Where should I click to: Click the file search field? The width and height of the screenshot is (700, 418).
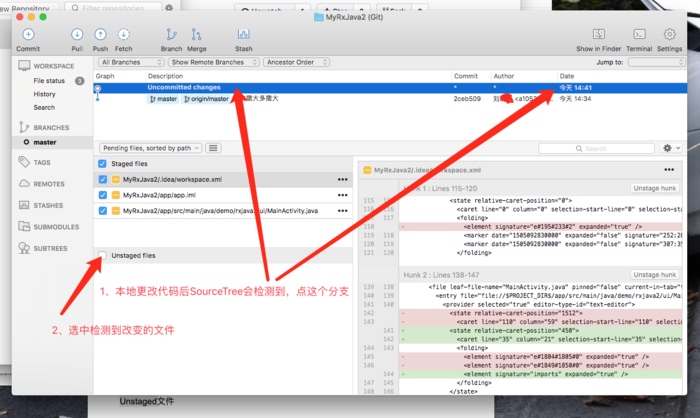click(596, 148)
